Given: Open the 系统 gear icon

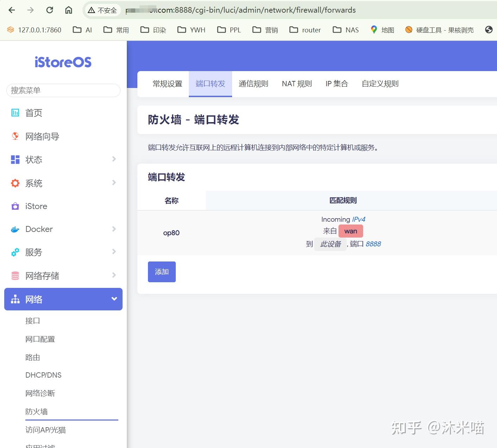Looking at the screenshot, I should 15,183.
